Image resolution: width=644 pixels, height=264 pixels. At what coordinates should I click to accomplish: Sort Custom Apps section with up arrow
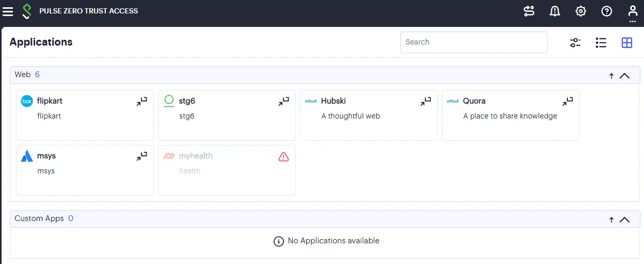click(x=611, y=219)
